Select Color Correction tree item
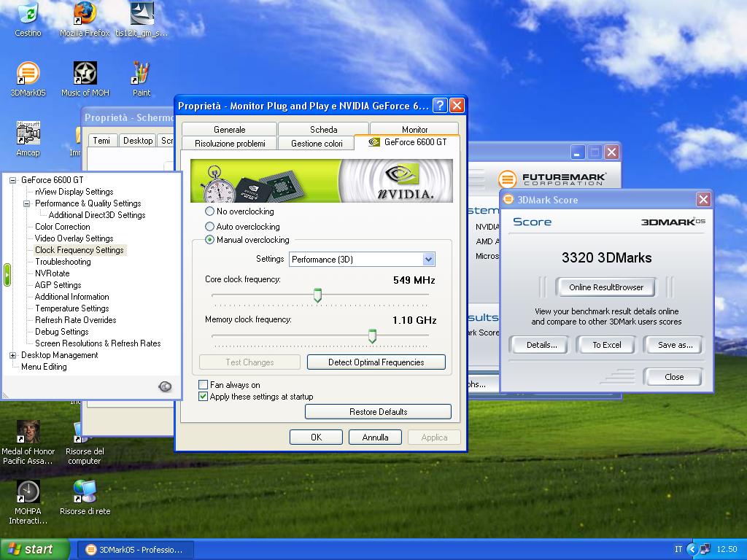Viewport: 747px width, 560px height. click(x=63, y=227)
